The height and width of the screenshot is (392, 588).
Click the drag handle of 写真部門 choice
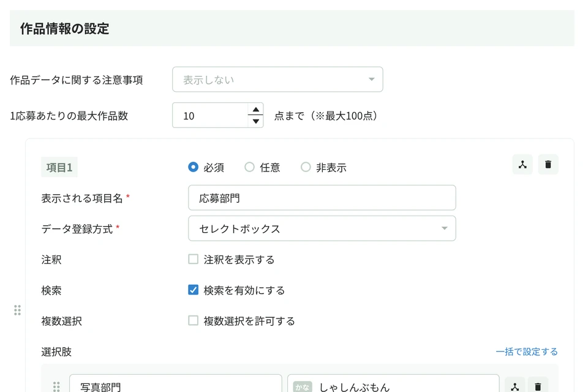point(56,386)
